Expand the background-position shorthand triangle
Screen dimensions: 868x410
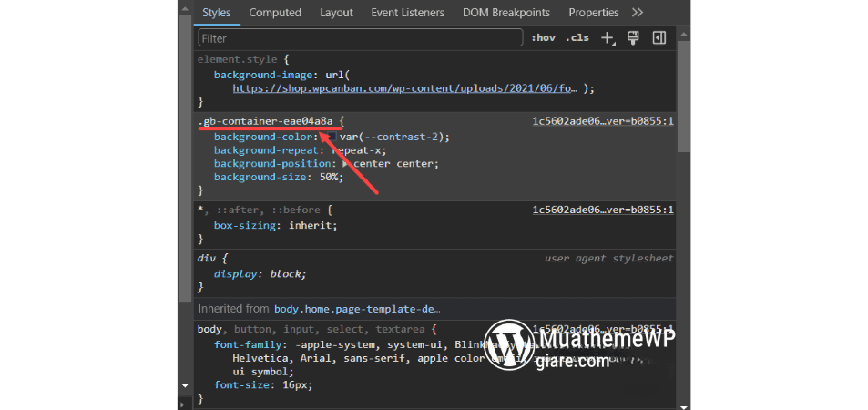point(345,164)
